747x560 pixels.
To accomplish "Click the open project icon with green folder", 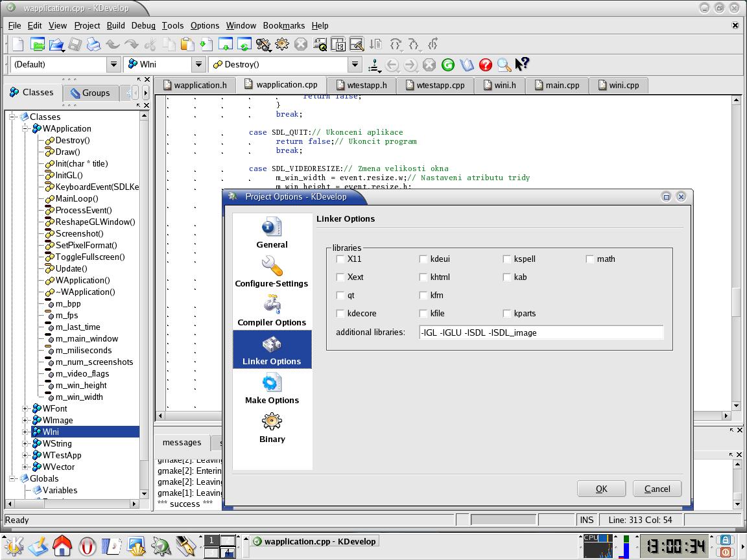I will (37, 44).
